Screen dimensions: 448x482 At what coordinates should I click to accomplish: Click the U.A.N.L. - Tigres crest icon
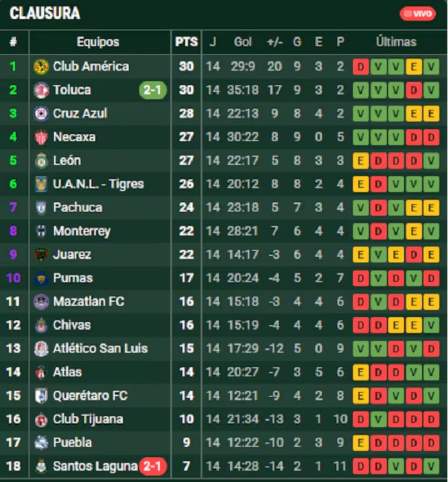pyautogui.click(x=41, y=184)
